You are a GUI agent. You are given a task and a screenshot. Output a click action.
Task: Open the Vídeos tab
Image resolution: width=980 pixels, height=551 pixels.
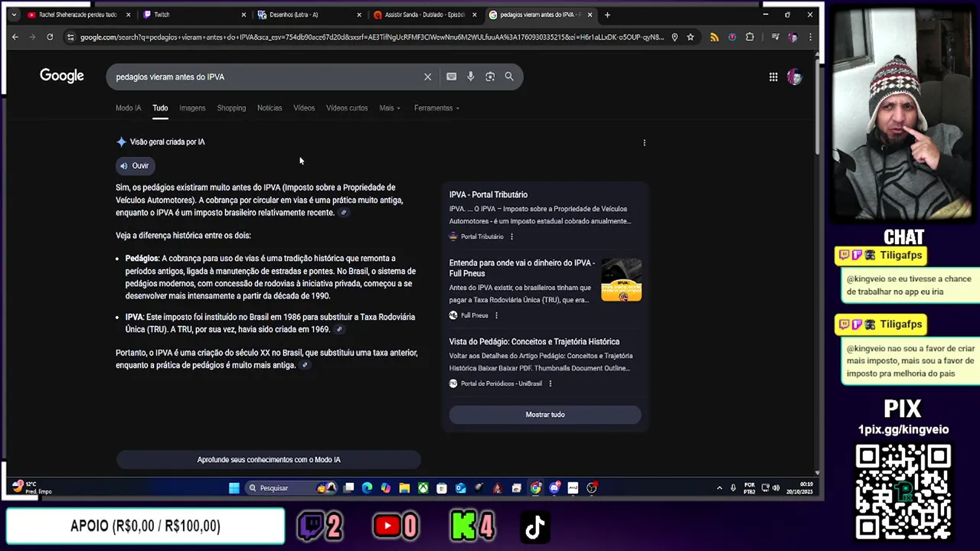[x=304, y=108]
